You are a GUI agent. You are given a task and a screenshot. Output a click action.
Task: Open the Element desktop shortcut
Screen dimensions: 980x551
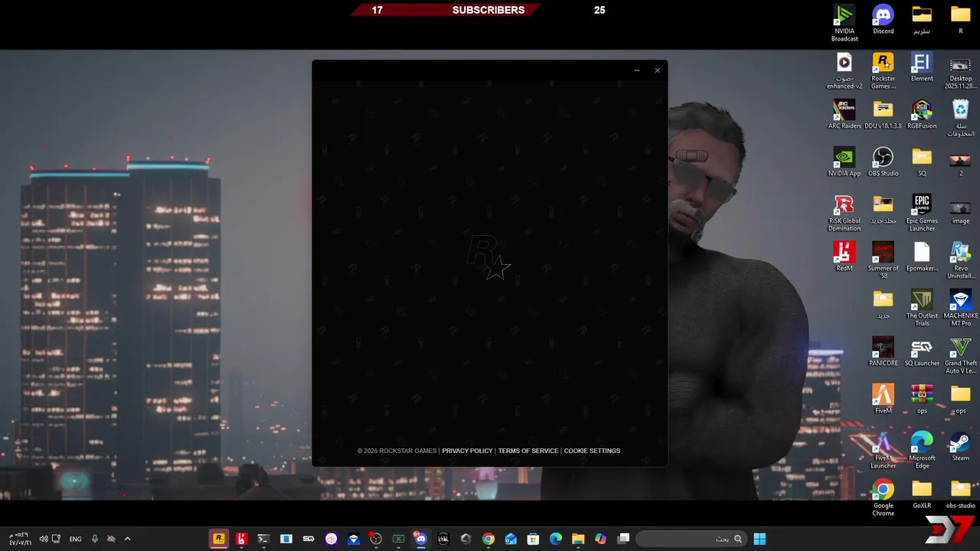[x=922, y=67]
